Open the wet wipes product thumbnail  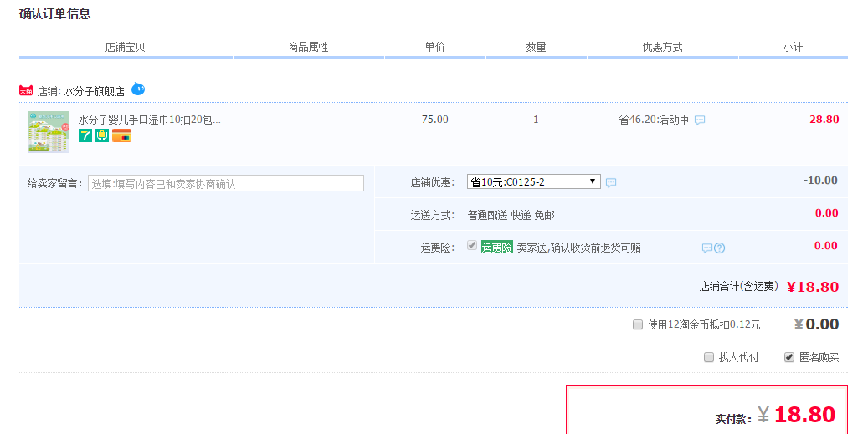coord(49,131)
